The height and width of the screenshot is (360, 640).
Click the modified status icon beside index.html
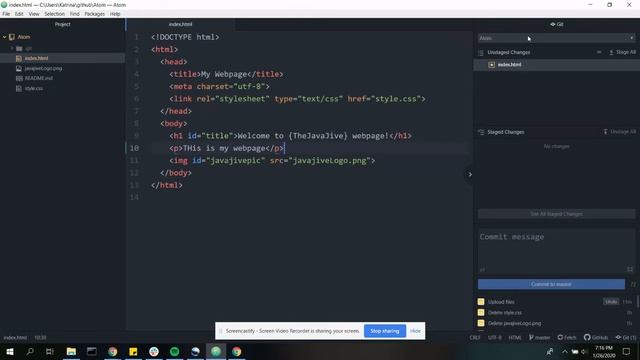[492, 65]
